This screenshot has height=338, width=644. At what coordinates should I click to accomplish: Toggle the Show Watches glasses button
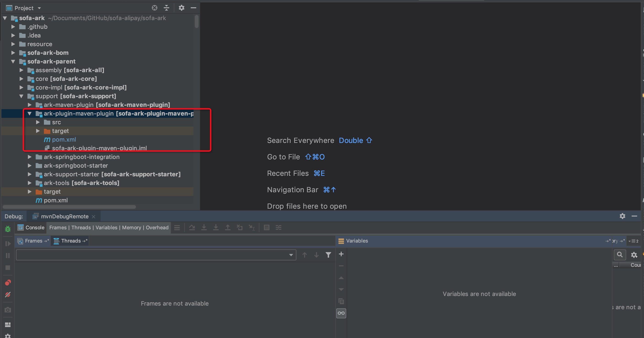pyautogui.click(x=341, y=313)
